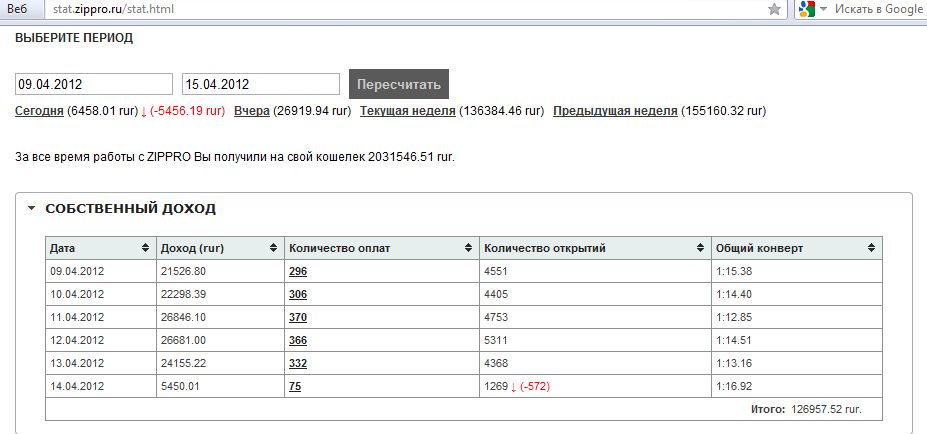The height and width of the screenshot is (434, 927).
Task: Click the date cell 10.04.2012
Action: pyautogui.click(x=77, y=294)
